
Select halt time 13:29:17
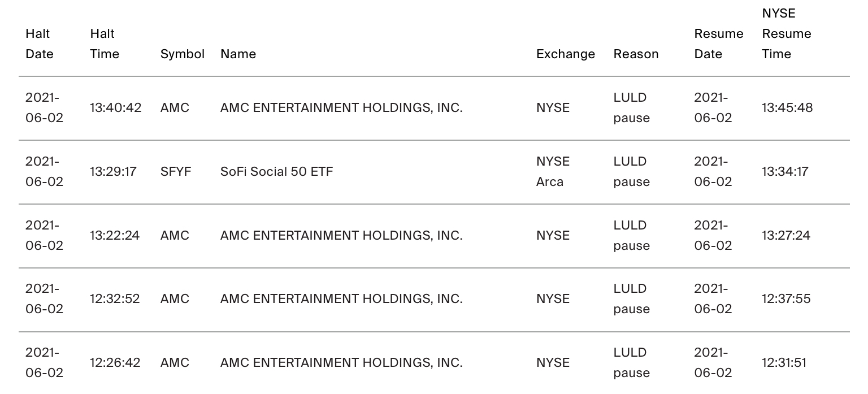[113, 171]
